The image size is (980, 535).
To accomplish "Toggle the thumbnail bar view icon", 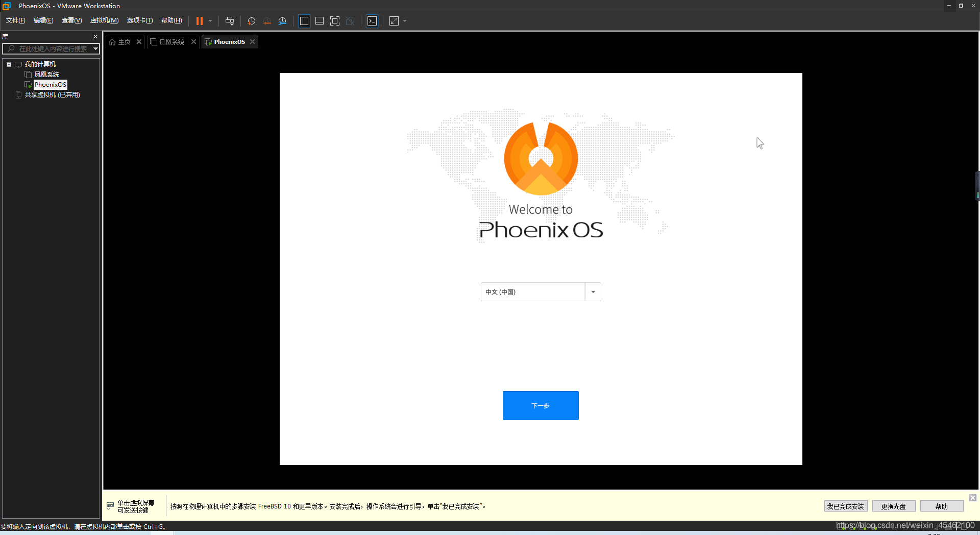I will [320, 21].
